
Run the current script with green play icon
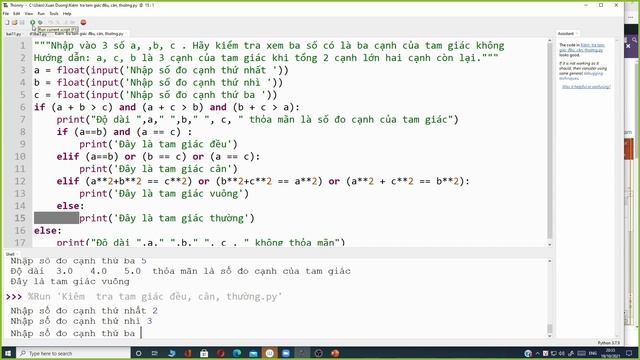coord(33,22)
